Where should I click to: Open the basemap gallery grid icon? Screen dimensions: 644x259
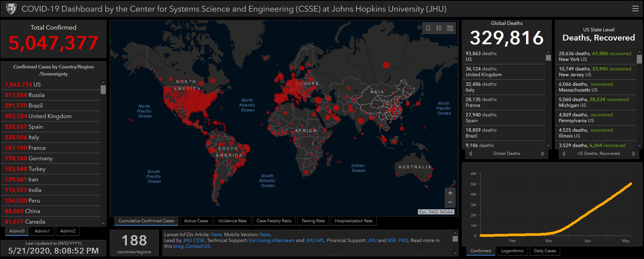pyautogui.click(x=450, y=28)
